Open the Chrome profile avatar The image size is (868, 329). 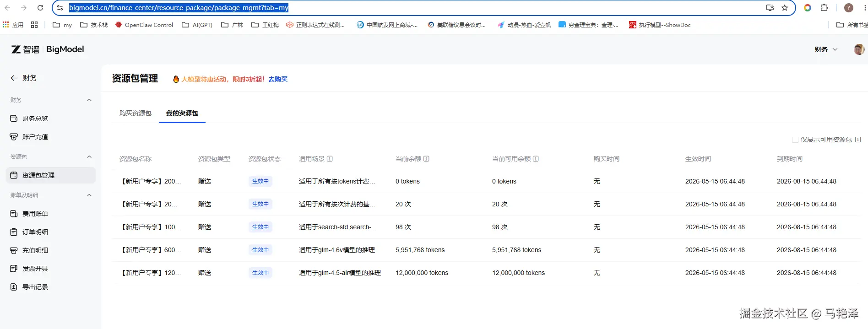849,8
